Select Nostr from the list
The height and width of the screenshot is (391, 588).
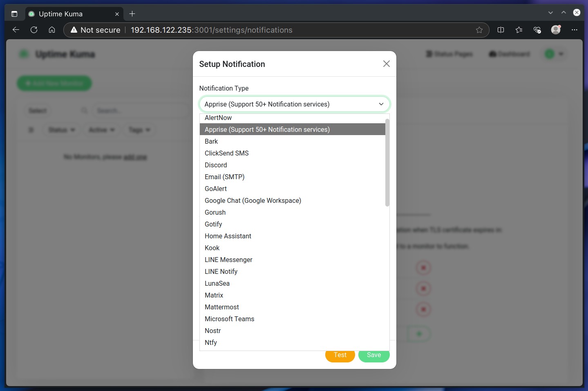(293, 331)
